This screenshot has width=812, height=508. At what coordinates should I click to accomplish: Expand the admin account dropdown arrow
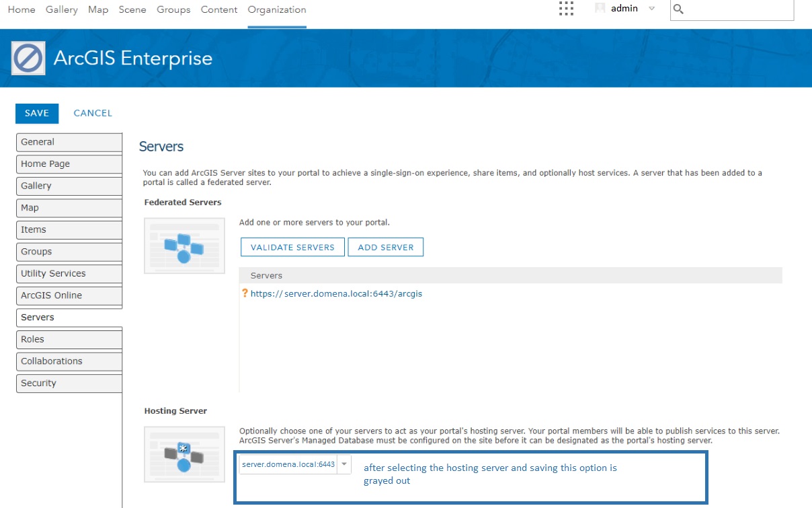pos(651,9)
